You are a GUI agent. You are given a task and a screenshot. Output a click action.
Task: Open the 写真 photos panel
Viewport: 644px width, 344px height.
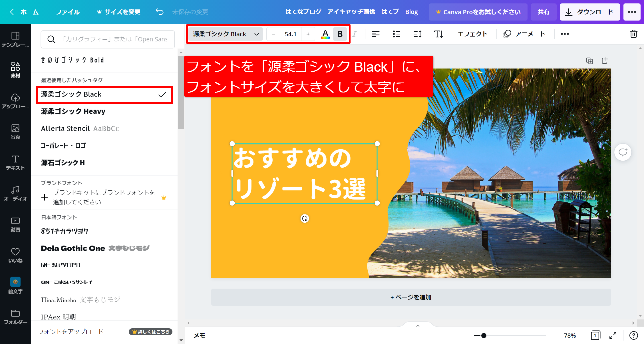coord(15,132)
